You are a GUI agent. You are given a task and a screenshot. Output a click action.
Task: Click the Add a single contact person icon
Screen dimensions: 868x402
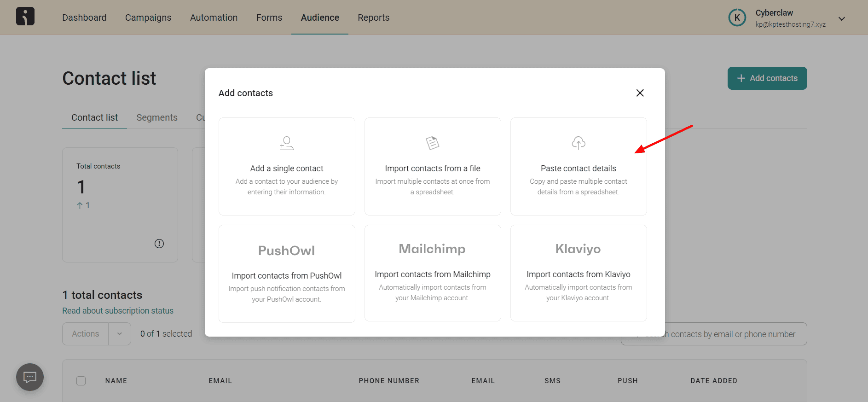pyautogui.click(x=286, y=143)
